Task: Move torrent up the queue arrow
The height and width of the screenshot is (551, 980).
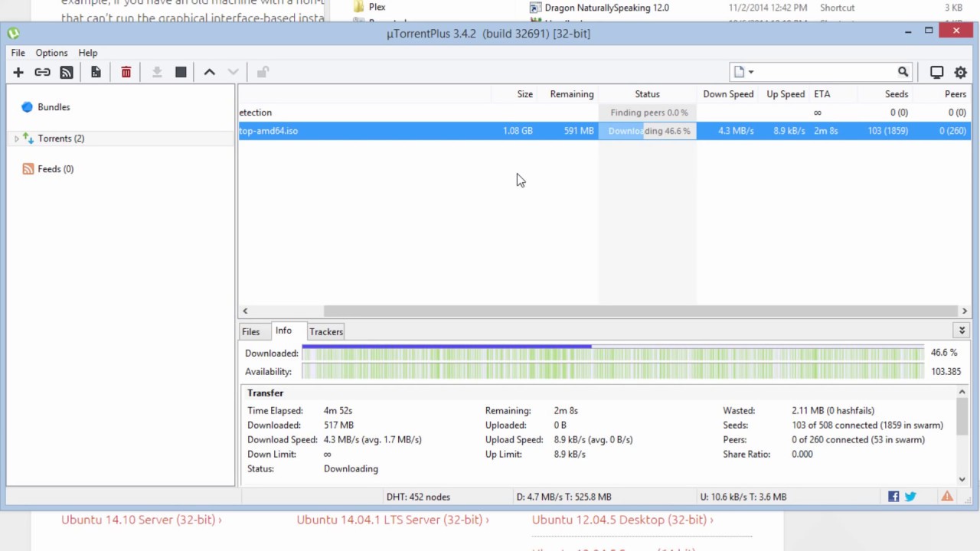Action: pos(209,72)
